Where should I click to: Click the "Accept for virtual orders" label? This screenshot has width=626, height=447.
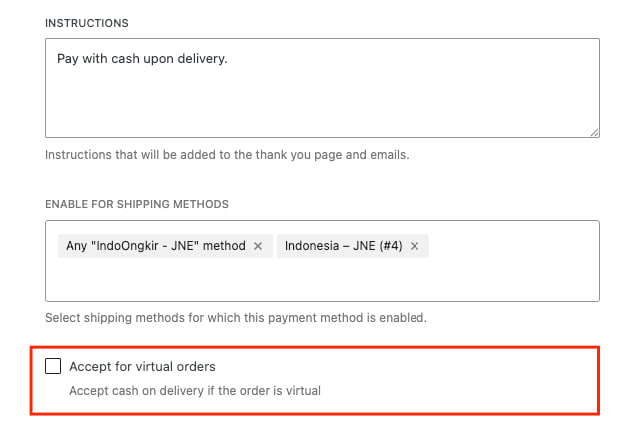[x=142, y=366]
